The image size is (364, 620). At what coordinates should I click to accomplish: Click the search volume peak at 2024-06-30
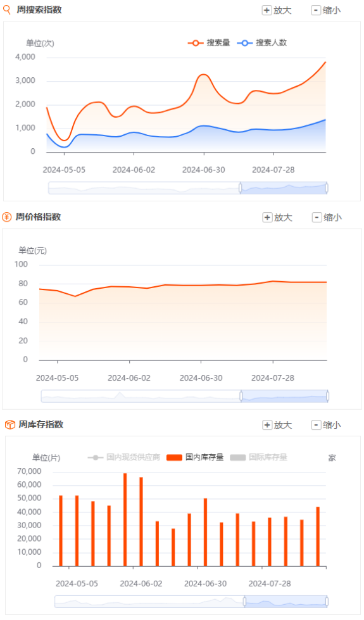point(204,74)
